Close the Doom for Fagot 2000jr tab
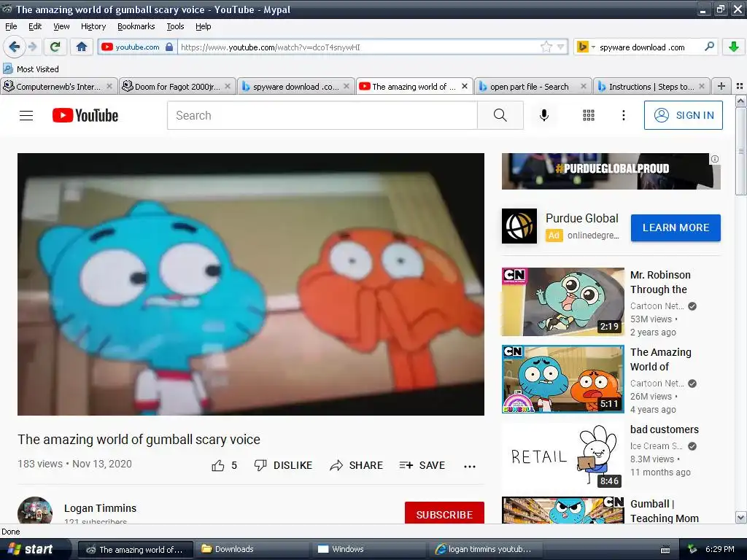The image size is (747, 560). pos(228,86)
